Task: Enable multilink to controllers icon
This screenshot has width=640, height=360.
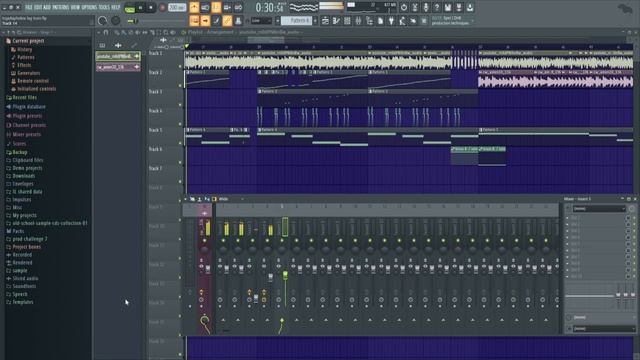Action: click(238, 21)
